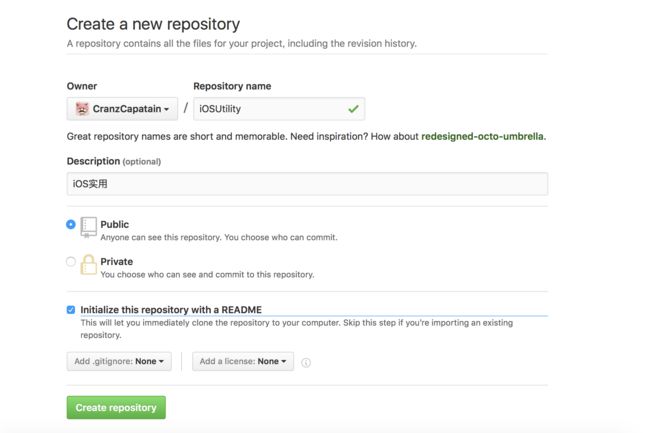650x433 pixels.
Task: Click the license info circle icon
Action: (306, 363)
